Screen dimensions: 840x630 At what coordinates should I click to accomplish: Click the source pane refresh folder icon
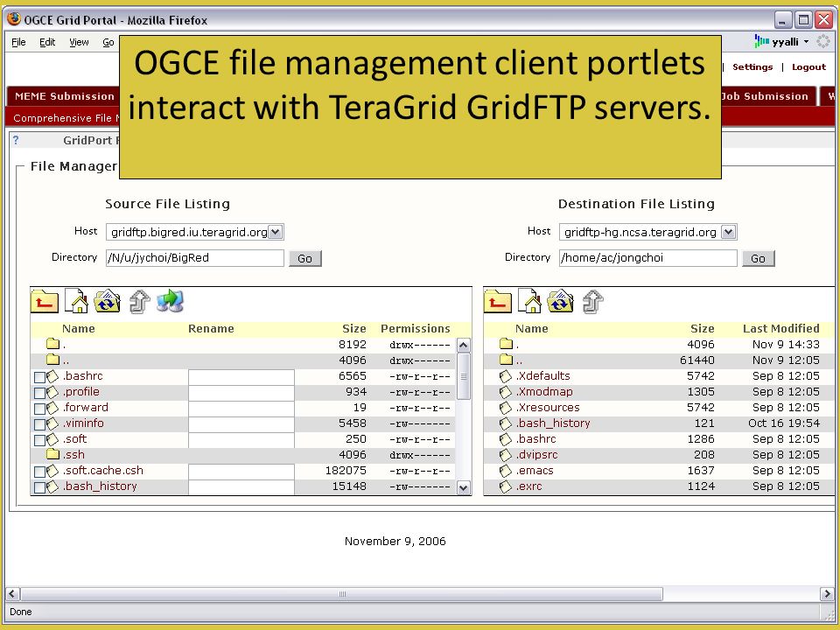(107, 301)
